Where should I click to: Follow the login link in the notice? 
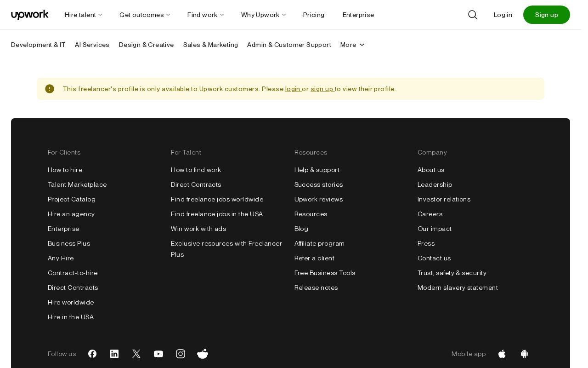click(293, 89)
